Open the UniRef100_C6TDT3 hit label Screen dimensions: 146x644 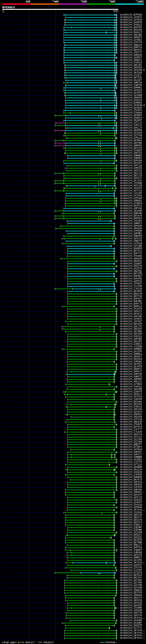(x=131, y=17)
